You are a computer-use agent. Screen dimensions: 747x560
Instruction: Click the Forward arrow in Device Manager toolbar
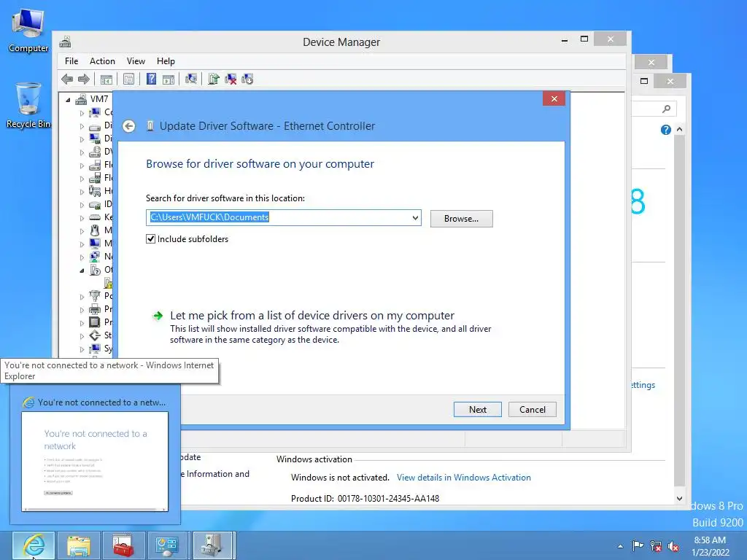[84, 79]
